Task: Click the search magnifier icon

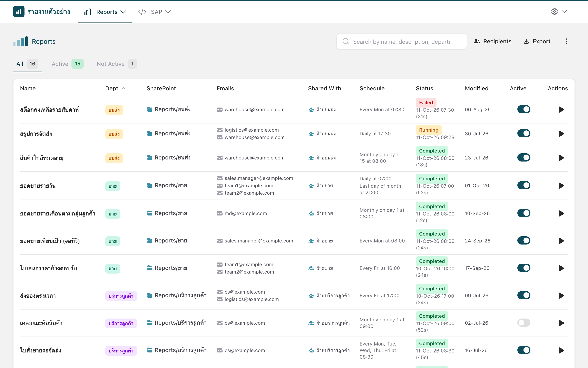Action: pyautogui.click(x=346, y=41)
